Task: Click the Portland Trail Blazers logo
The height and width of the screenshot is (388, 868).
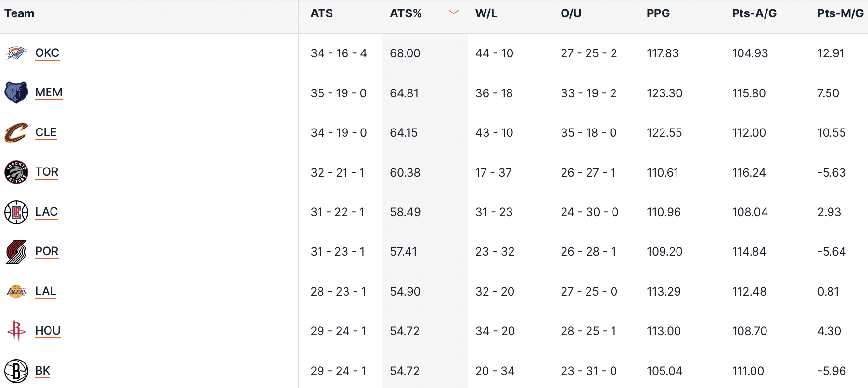Action: pos(16,252)
